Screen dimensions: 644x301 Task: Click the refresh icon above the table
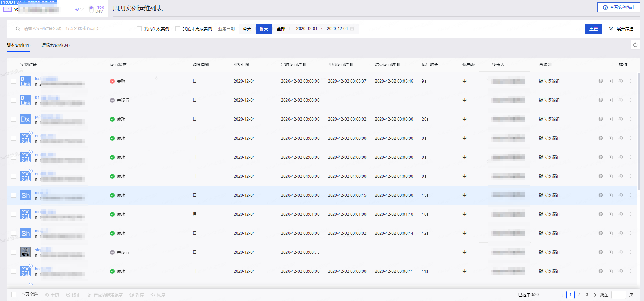(x=635, y=45)
